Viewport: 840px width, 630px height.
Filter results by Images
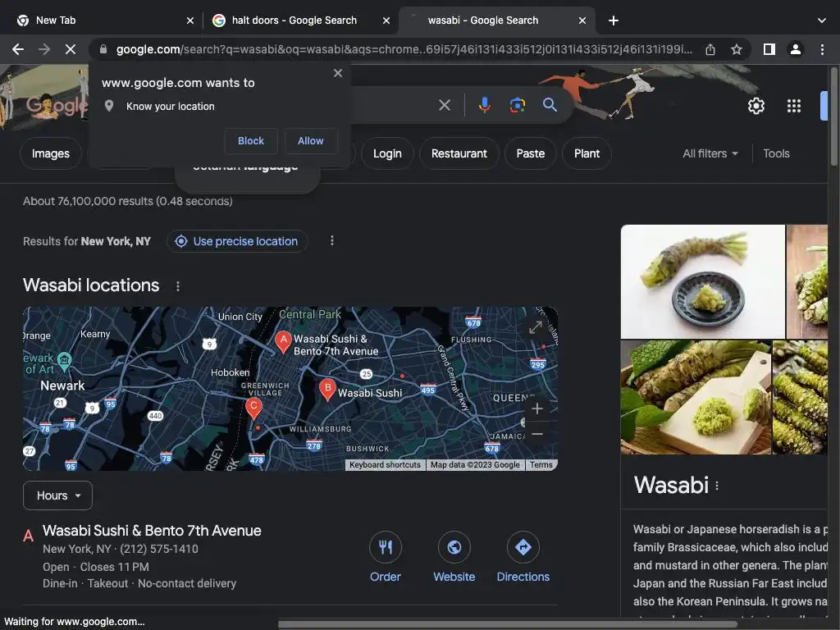click(50, 153)
